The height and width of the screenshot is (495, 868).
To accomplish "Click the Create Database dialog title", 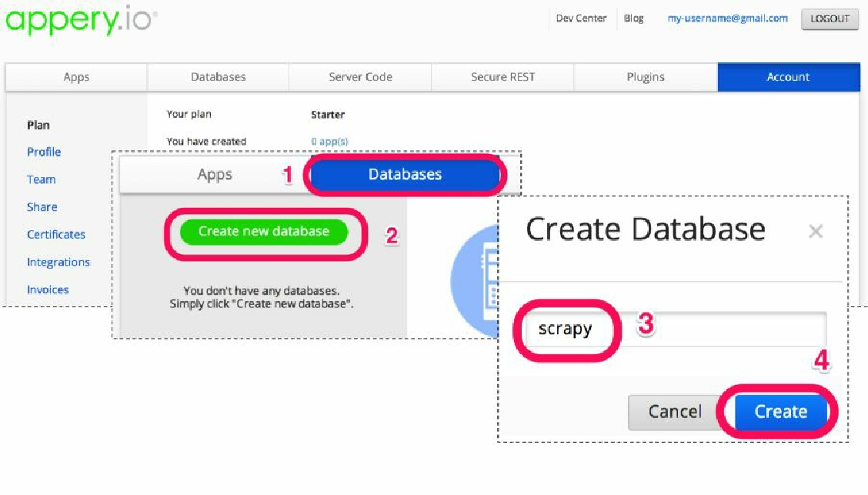I will pyautogui.click(x=646, y=229).
